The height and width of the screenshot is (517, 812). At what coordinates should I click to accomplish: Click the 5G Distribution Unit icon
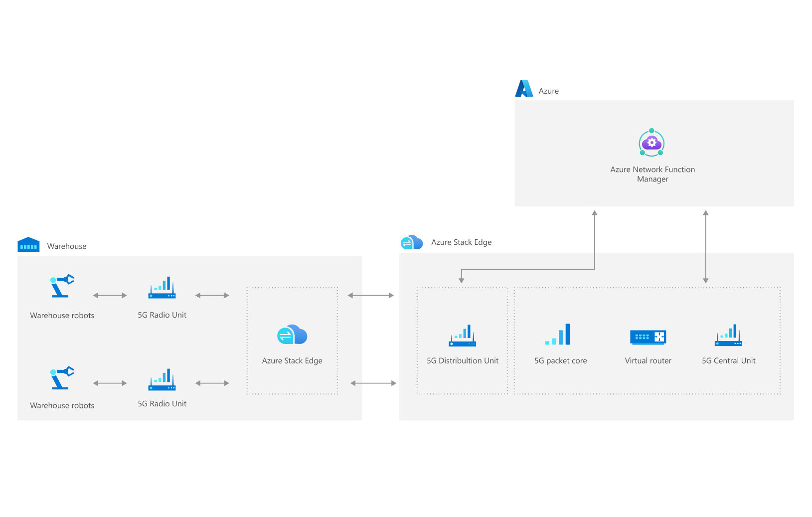(462, 336)
